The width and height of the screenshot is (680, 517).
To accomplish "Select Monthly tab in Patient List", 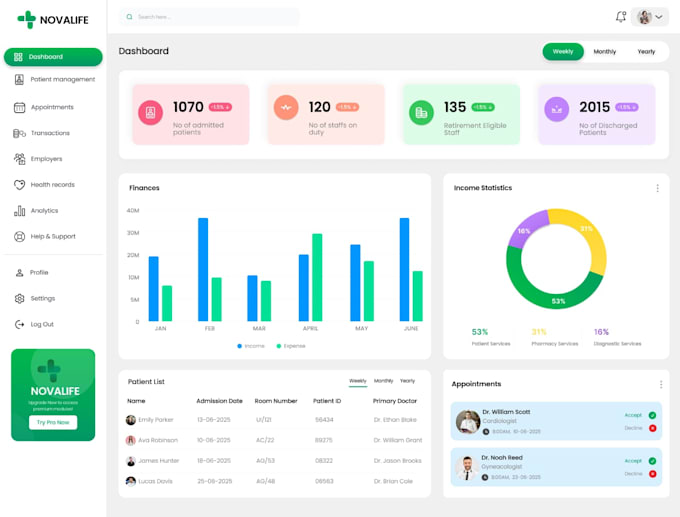I will [x=383, y=381].
